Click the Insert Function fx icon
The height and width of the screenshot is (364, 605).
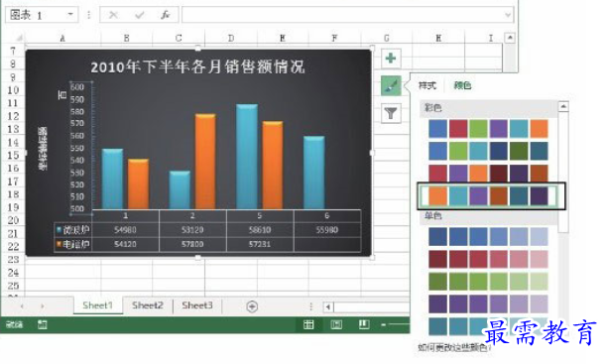tap(166, 15)
